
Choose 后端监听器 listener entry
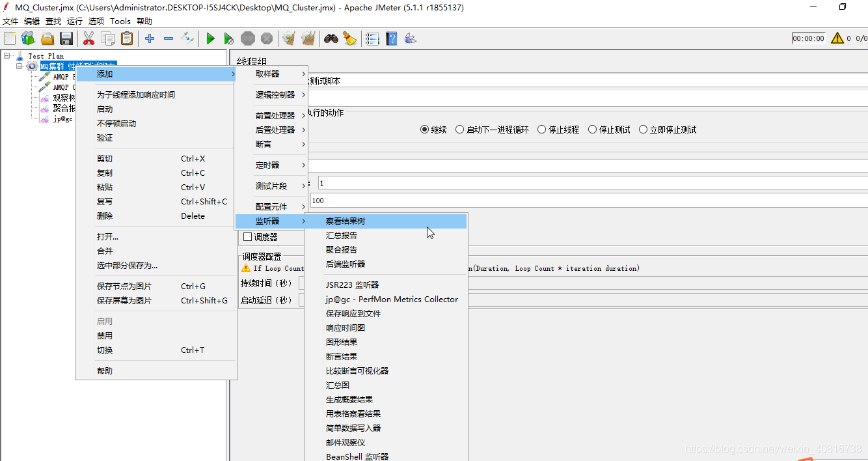(387, 264)
